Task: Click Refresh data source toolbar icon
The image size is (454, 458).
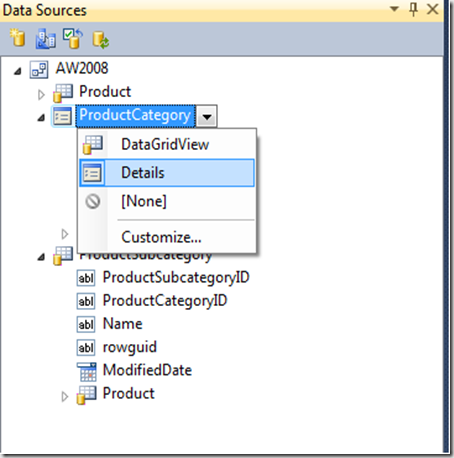Action: tap(101, 40)
